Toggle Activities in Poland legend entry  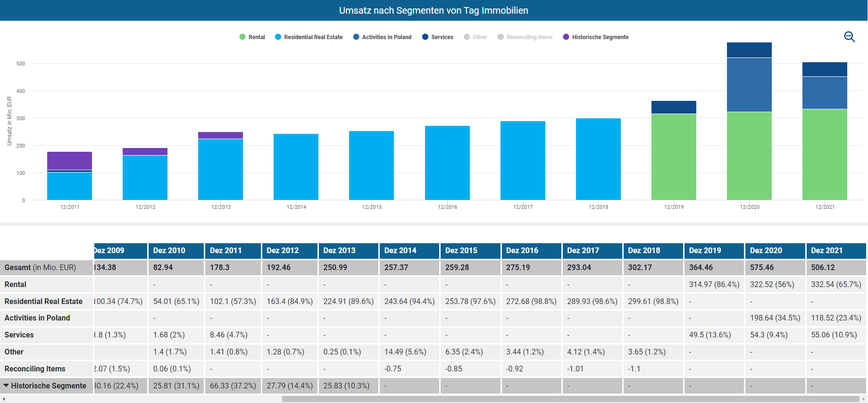tap(382, 37)
